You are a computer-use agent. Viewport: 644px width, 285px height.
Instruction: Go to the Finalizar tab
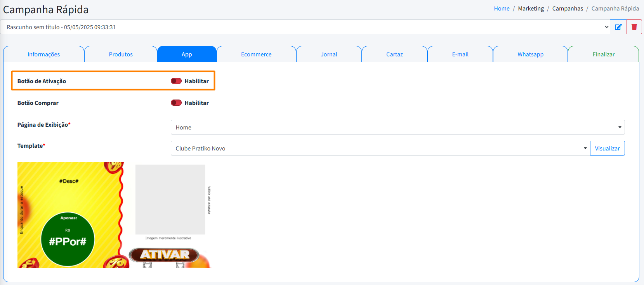pyautogui.click(x=603, y=54)
